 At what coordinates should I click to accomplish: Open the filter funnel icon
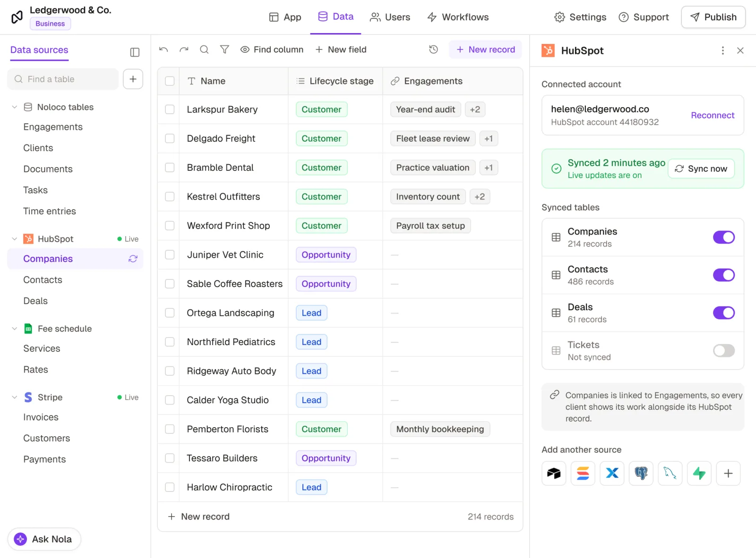click(x=224, y=50)
